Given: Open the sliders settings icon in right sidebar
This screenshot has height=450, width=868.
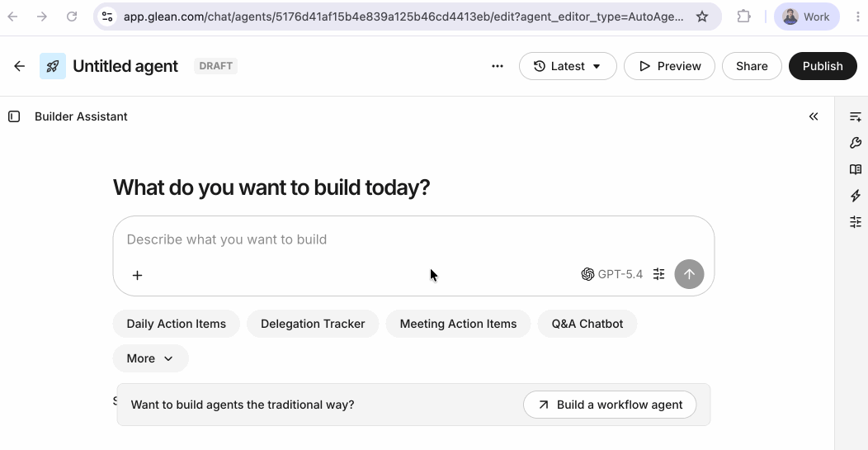Looking at the screenshot, I should click(x=856, y=222).
